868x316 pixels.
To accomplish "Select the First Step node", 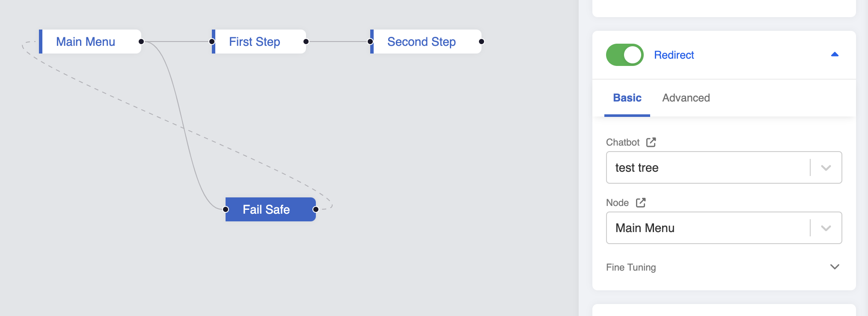I will (255, 42).
